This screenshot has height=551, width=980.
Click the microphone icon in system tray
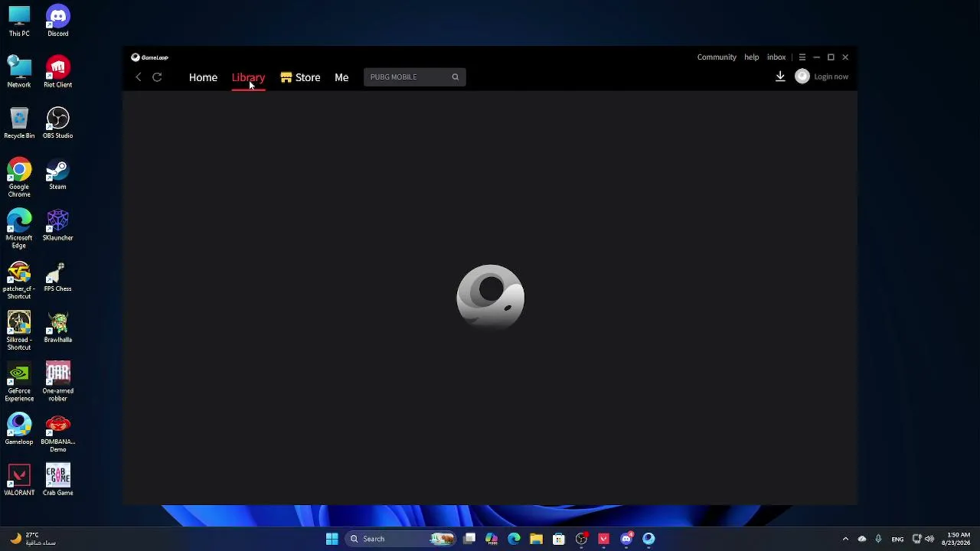(878, 539)
